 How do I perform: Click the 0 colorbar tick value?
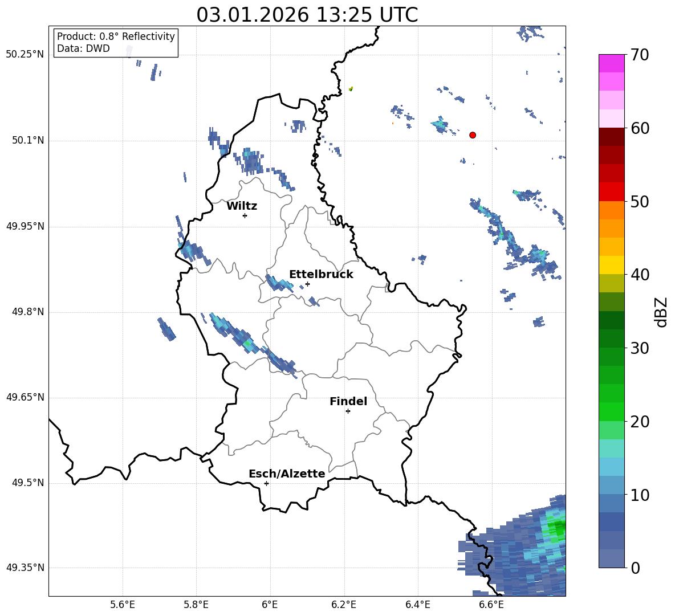(636, 568)
